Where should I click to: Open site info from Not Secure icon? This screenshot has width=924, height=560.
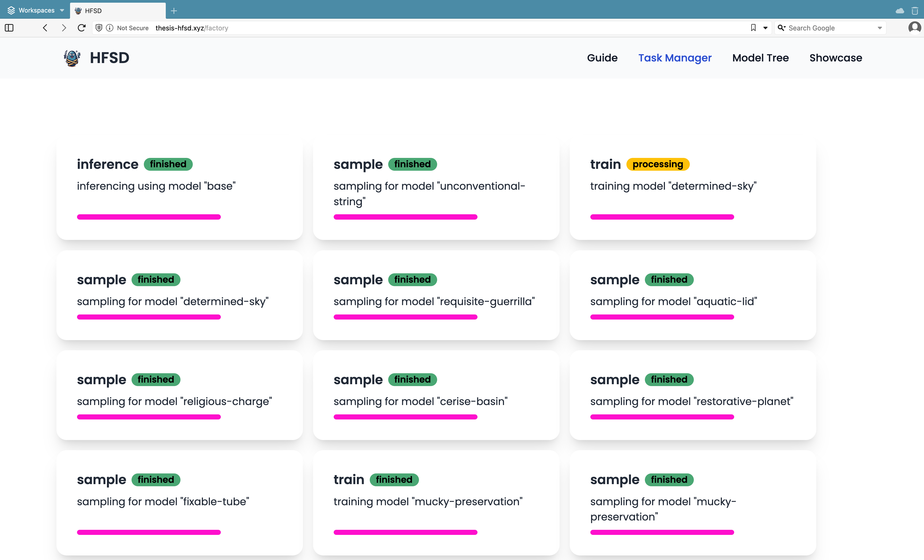point(110,28)
